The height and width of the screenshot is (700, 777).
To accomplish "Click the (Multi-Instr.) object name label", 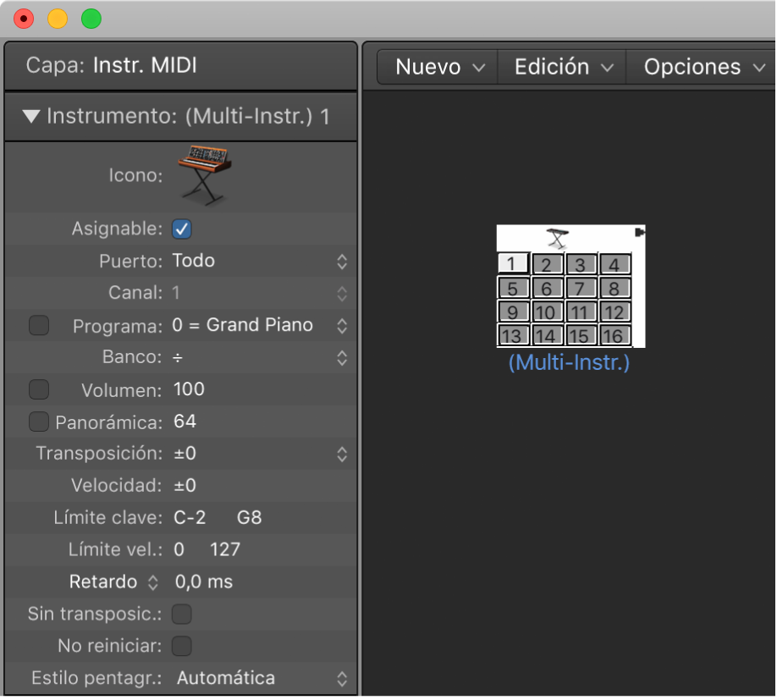I will point(569,362).
